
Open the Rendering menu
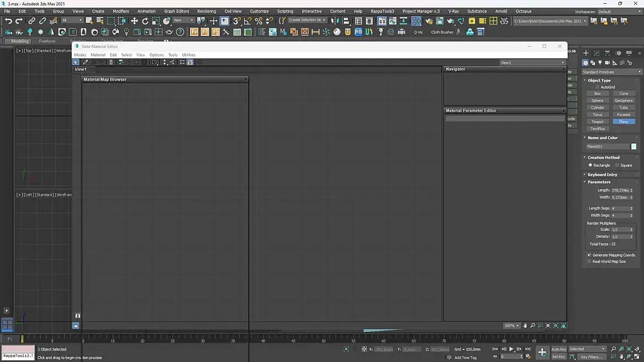point(206,11)
